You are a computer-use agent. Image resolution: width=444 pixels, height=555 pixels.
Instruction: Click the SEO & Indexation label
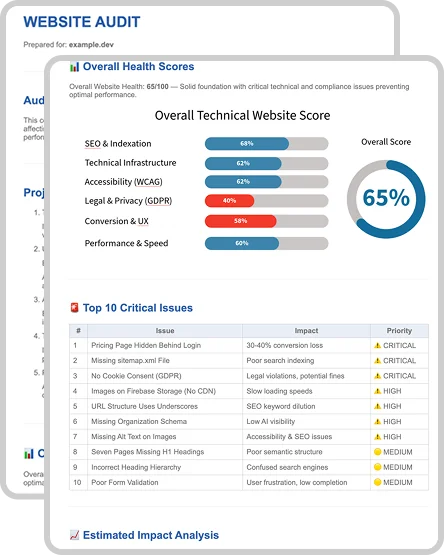(x=118, y=144)
